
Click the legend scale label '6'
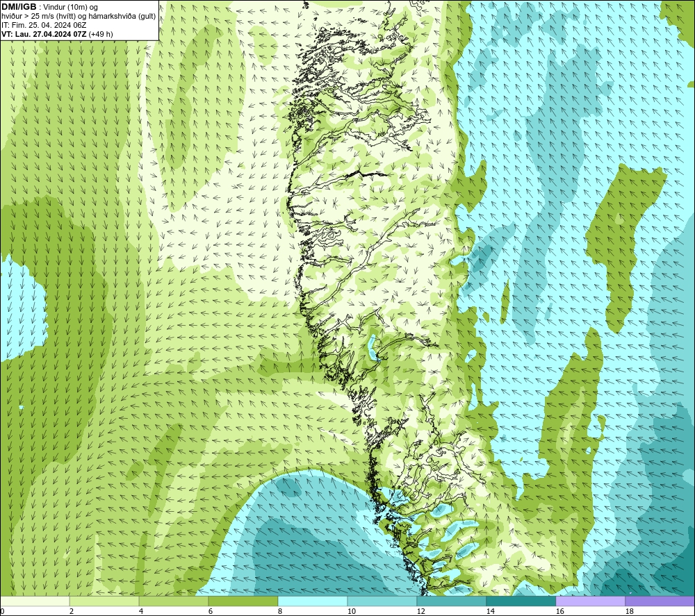[x=211, y=612]
